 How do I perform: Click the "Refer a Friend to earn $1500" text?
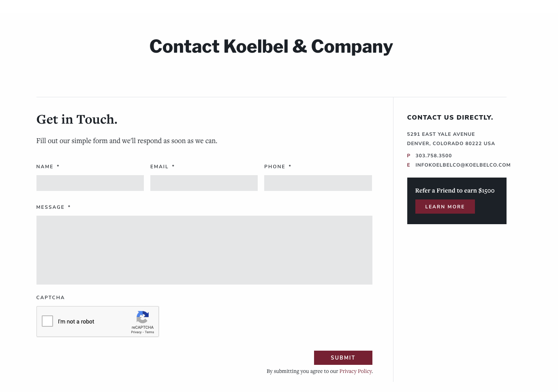click(x=455, y=191)
